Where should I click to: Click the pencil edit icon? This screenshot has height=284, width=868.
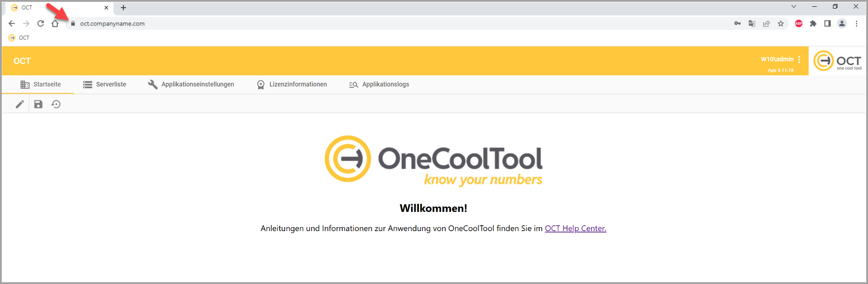[20, 104]
